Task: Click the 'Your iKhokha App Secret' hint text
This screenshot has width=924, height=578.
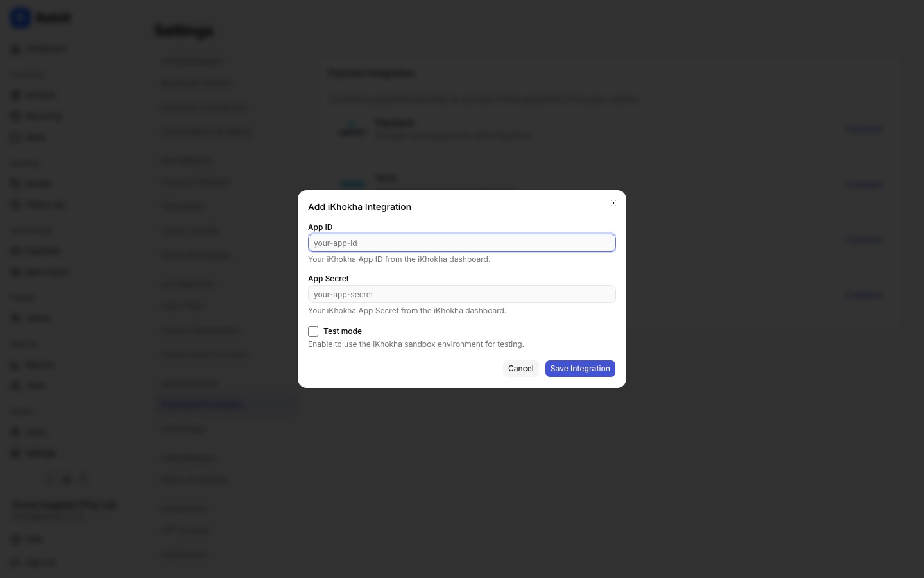Action: [407, 311]
